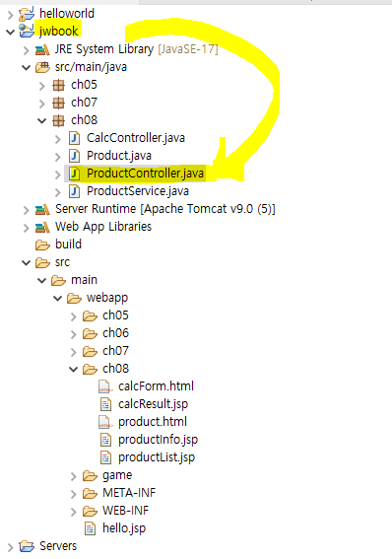392x559 pixels.
Task: Select the build folder label
Action: point(68,245)
